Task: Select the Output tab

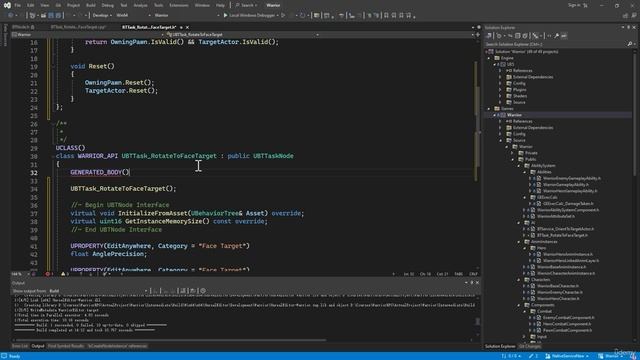Action: click(38, 346)
